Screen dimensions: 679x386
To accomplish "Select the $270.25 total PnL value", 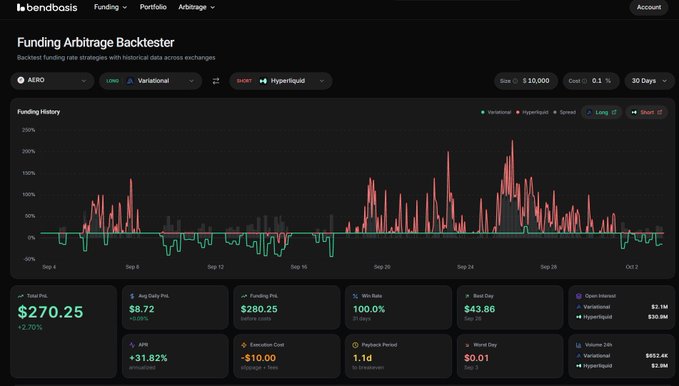I will 50,312.
